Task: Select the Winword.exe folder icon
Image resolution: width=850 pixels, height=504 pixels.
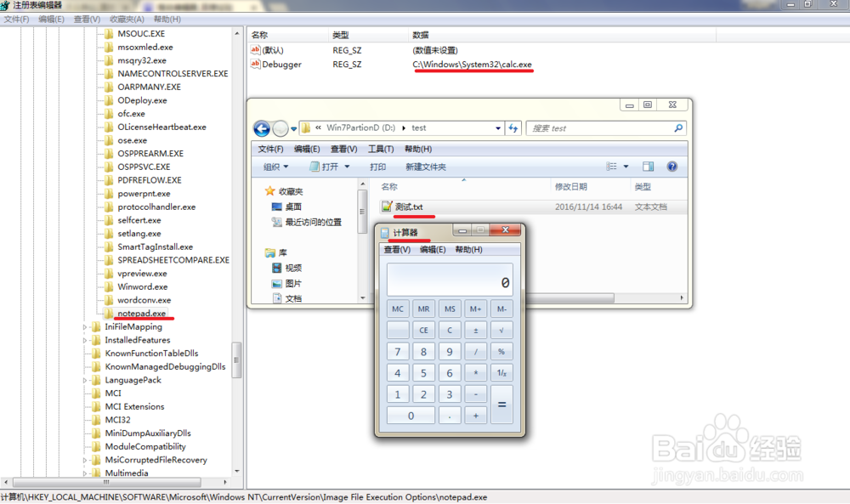Action: pyautogui.click(x=109, y=286)
